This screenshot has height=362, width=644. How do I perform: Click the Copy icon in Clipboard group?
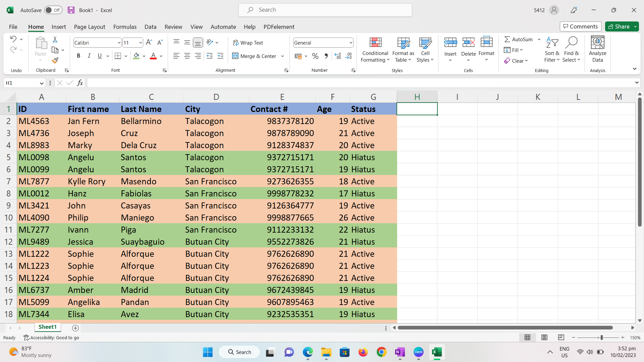(55, 50)
